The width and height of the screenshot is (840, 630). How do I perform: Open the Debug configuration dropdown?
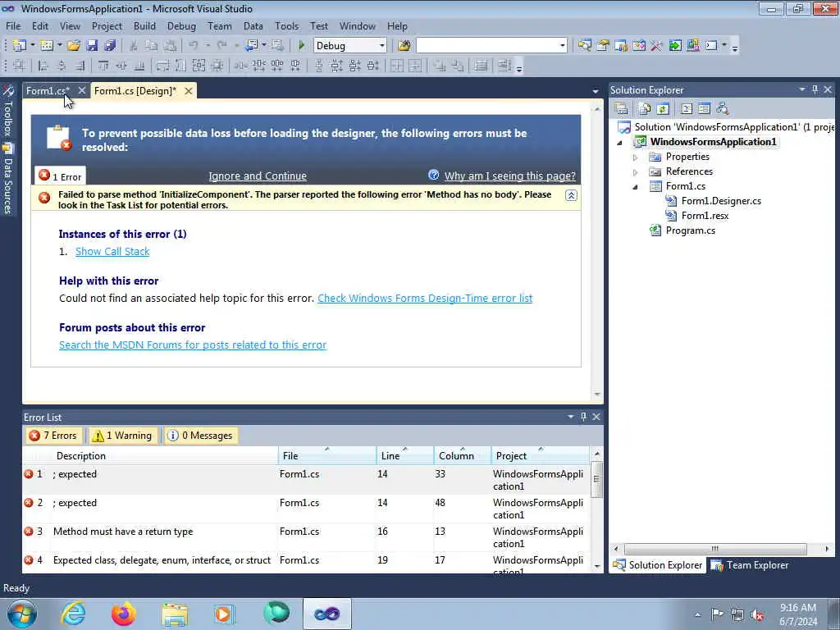pyautogui.click(x=382, y=46)
